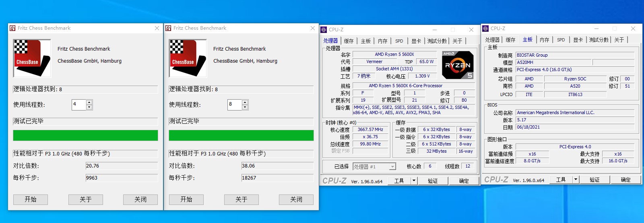
Task: Open 内存 tab in CPU-Z processor window
Action: (x=382, y=41)
